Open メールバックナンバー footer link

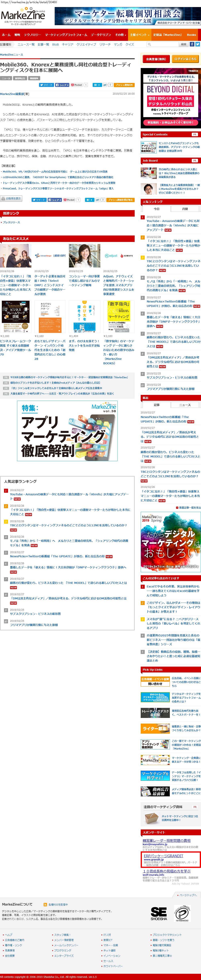66,945
